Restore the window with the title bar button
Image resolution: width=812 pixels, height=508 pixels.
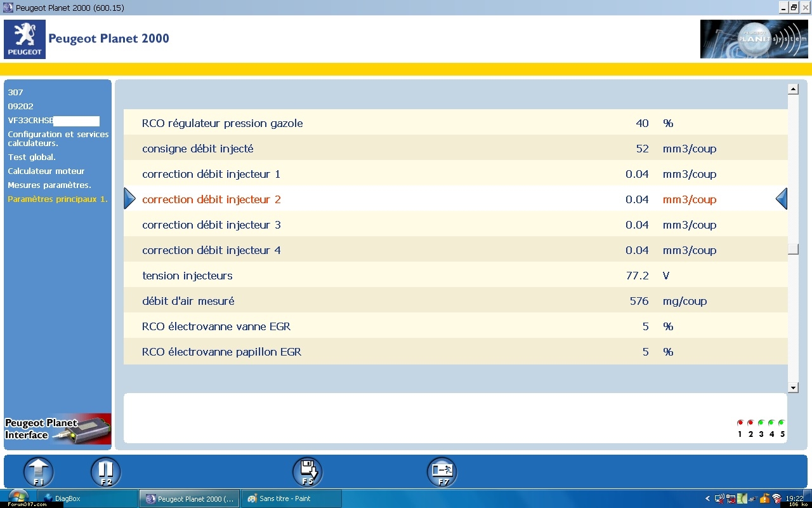coord(793,8)
